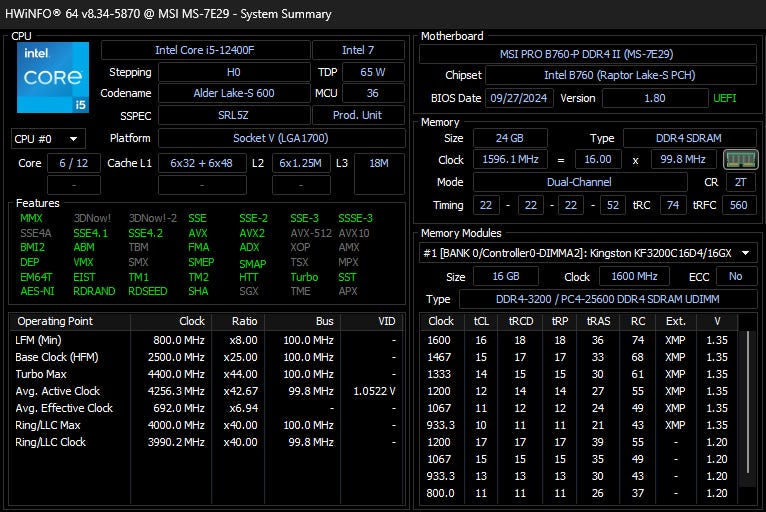Screen dimensions: 766x512
Task: Click the MMX feature label
Action: tap(31, 218)
